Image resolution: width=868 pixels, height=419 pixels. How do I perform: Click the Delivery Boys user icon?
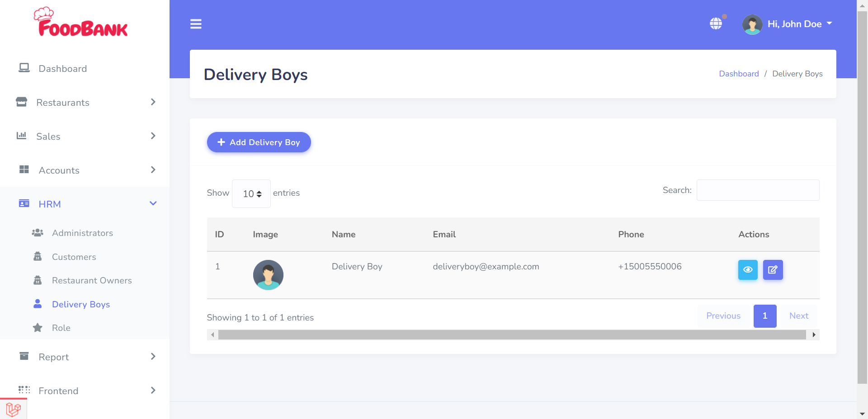click(38, 304)
